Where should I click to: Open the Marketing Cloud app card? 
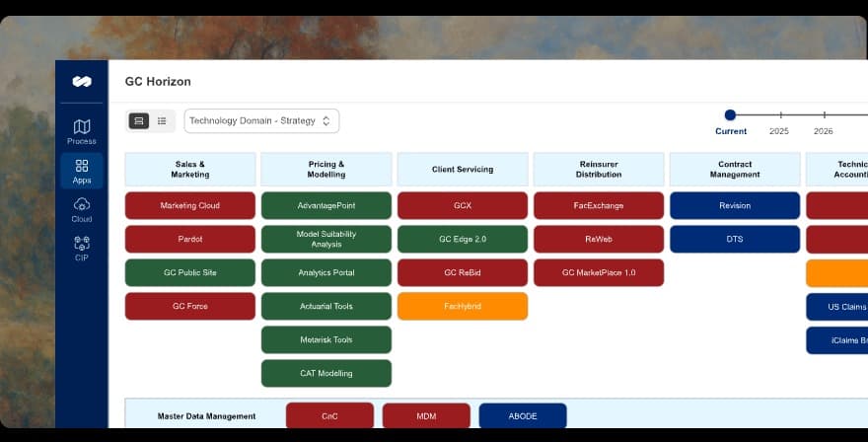pyautogui.click(x=190, y=205)
